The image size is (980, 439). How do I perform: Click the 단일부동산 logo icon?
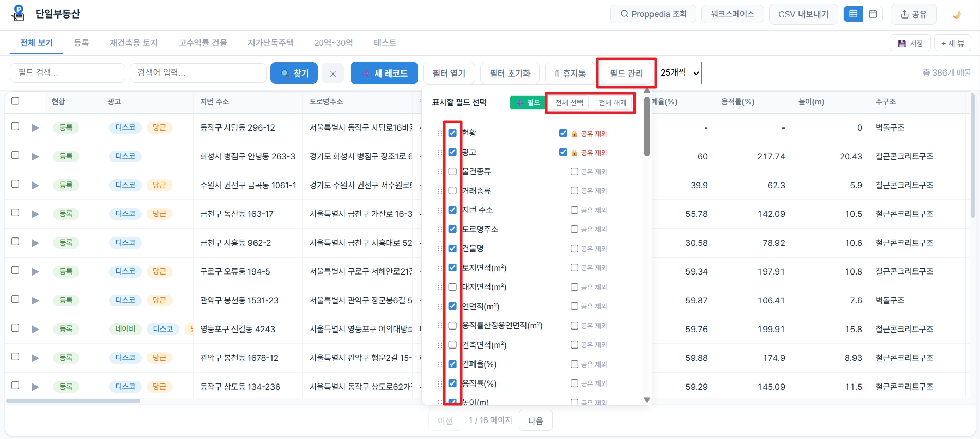coord(18,13)
